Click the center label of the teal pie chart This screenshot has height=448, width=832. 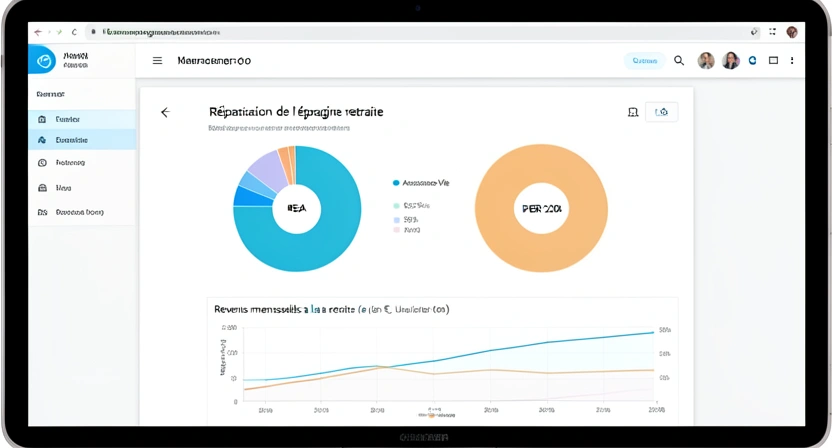pos(297,209)
